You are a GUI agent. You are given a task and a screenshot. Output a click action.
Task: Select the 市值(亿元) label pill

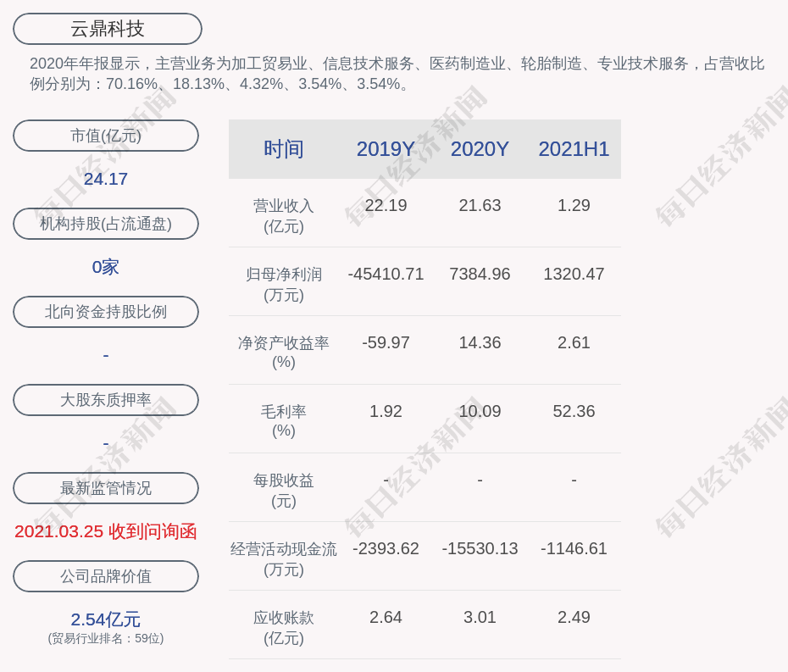[x=106, y=136]
